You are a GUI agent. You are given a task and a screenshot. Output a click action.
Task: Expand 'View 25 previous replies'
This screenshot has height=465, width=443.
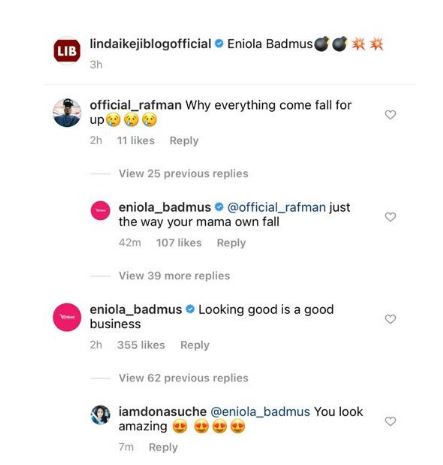click(x=183, y=173)
